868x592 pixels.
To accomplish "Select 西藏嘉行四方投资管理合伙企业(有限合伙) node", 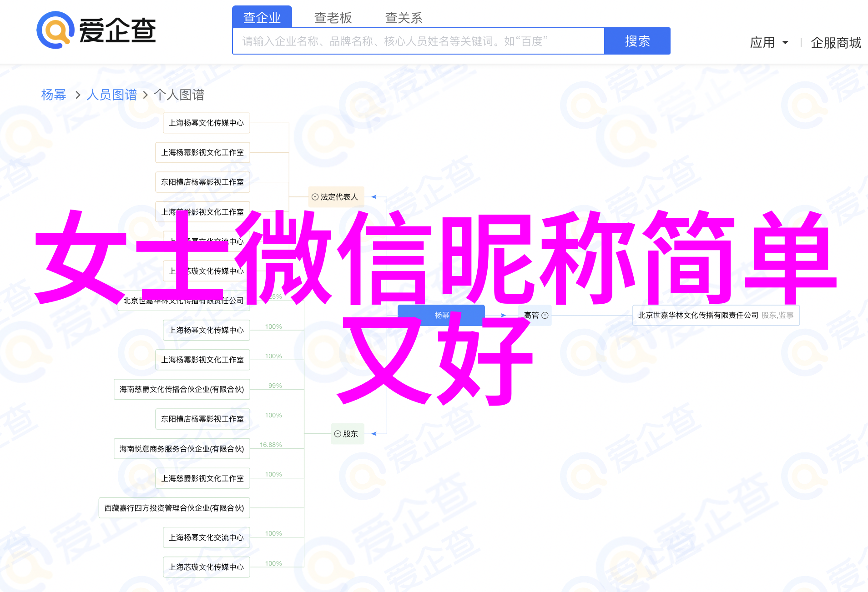I will coord(174,508).
